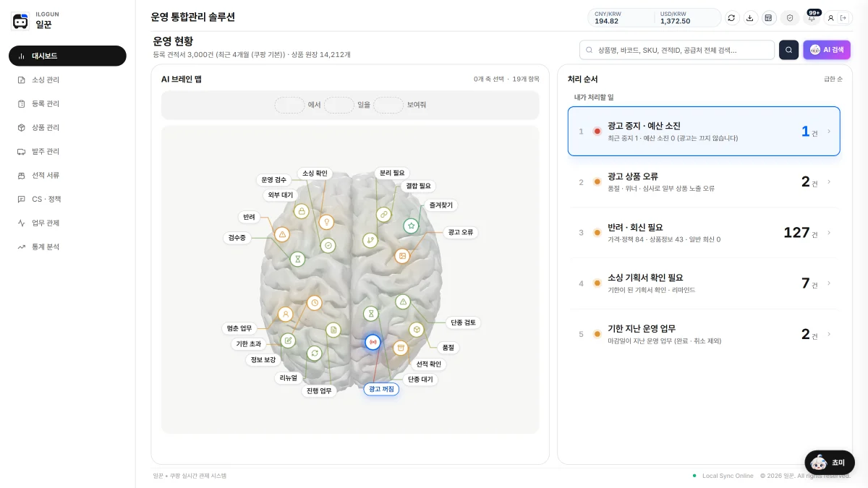Select the green circular arrows brain node
The width and height of the screenshot is (868, 488).
coord(314,353)
